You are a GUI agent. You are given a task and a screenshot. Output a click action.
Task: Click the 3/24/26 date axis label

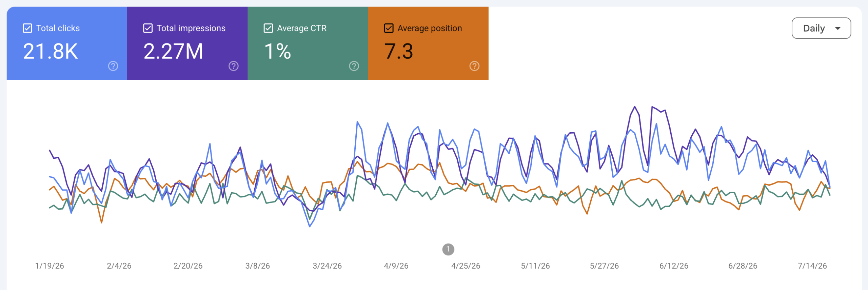point(327,266)
